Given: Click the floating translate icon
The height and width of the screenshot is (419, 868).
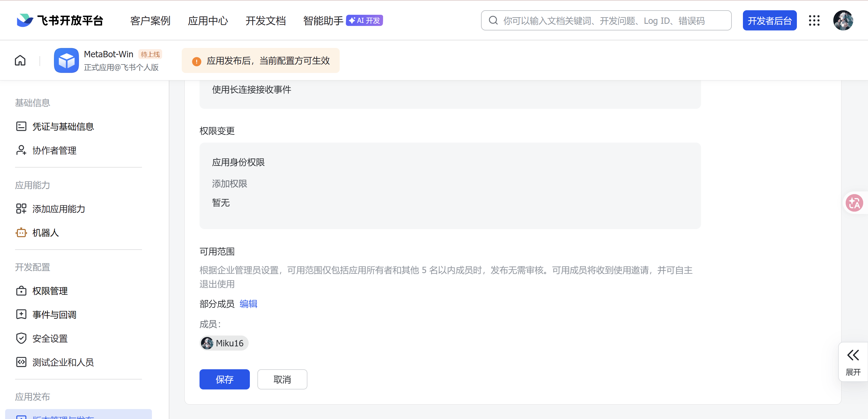Looking at the screenshot, I should [x=854, y=203].
